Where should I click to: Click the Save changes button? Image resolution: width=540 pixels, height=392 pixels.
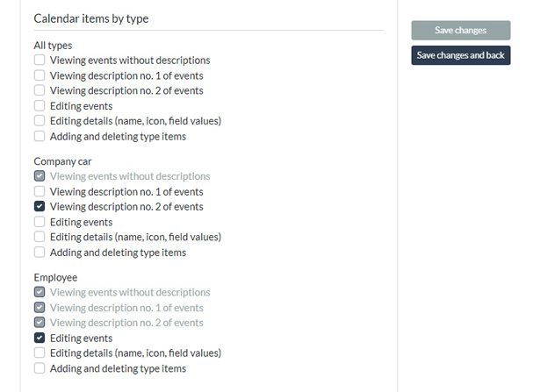460,31
